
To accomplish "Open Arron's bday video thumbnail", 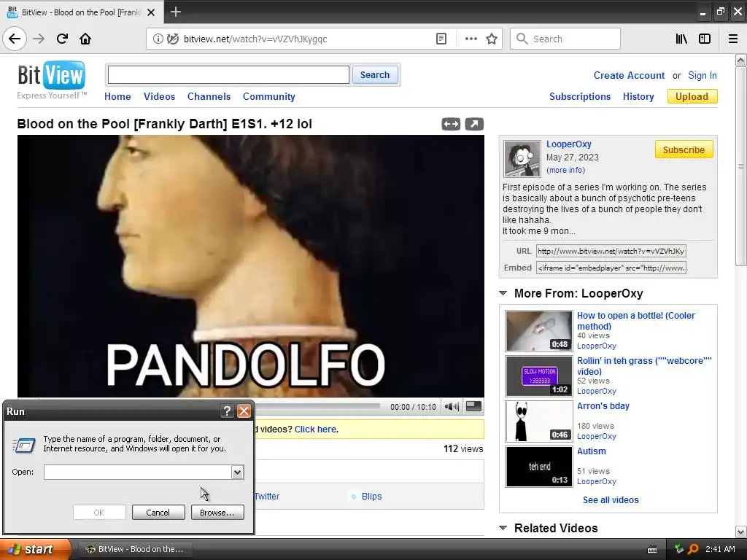I will tap(539, 421).
